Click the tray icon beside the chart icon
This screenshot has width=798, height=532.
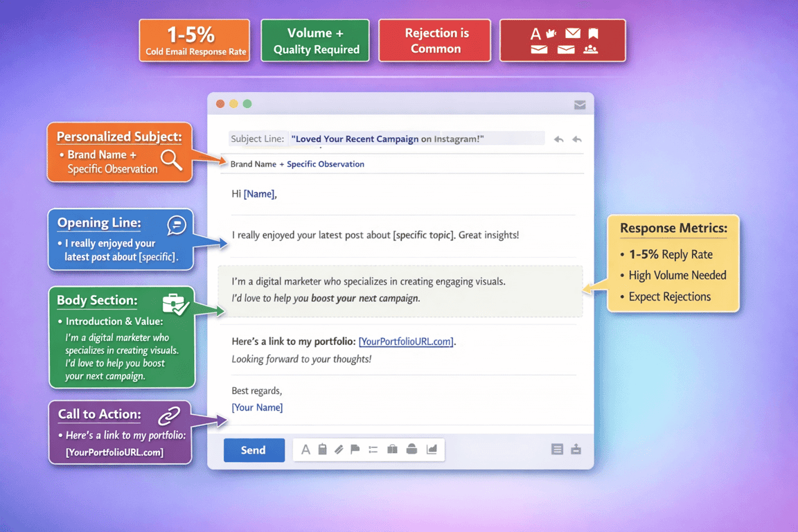coord(411,449)
